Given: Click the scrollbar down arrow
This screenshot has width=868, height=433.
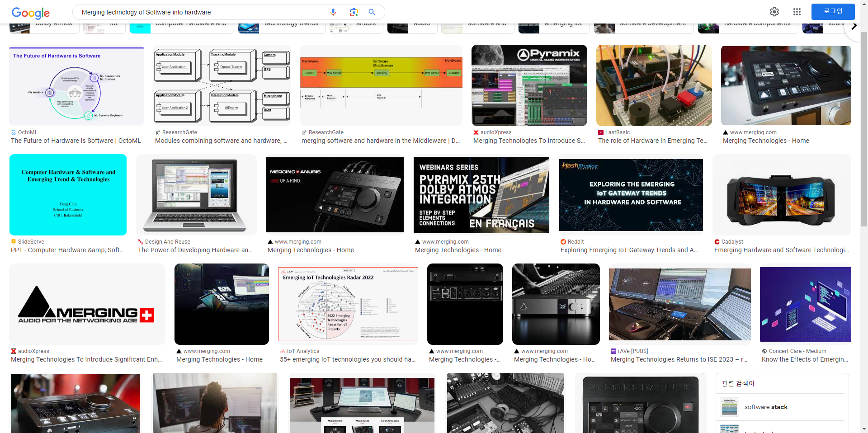Looking at the screenshot, I should pos(864,429).
